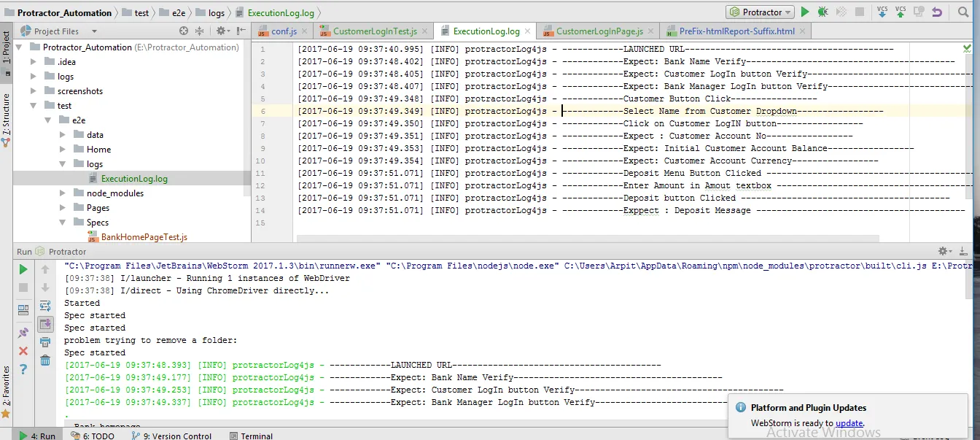980x440 pixels.
Task: Click the gray Stop square in top toolbar
Action: click(860, 12)
